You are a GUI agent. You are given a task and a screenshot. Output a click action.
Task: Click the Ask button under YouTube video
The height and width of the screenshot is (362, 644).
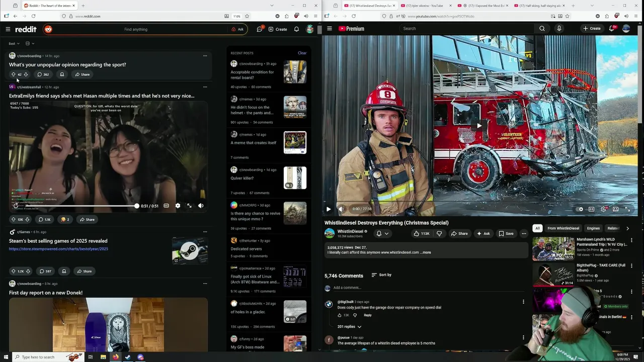click(x=483, y=233)
